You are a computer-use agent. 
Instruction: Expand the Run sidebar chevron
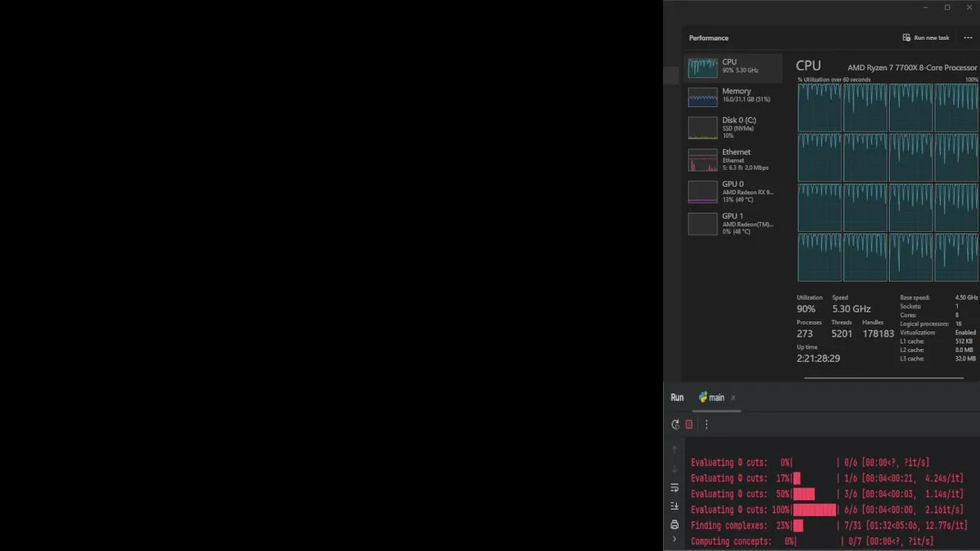675,540
